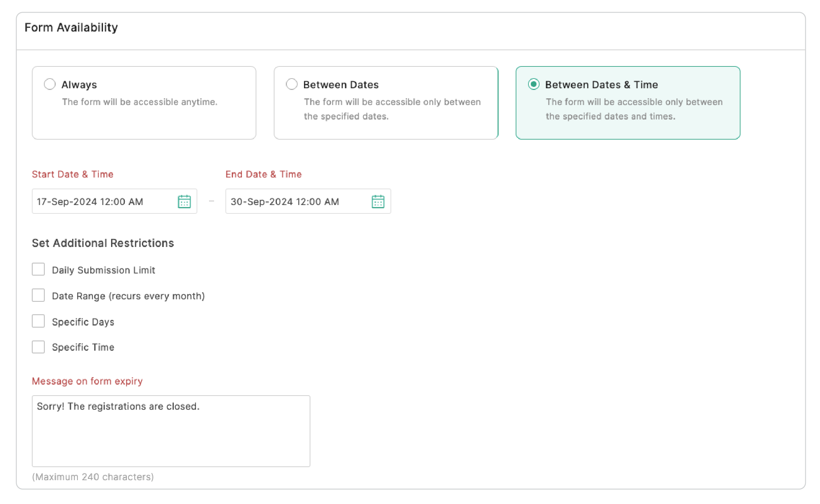The height and width of the screenshot is (504, 820).
Task: Select Between Dates & Time radio button
Action: point(533,84)
